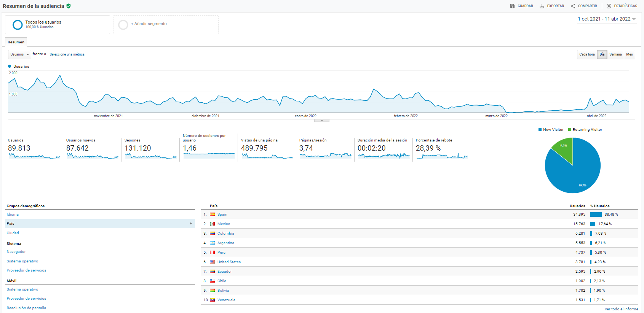The width and height of the screenshot is (644, 313).
Task: Click EXPORTAR button label
Action: point(556,6)
